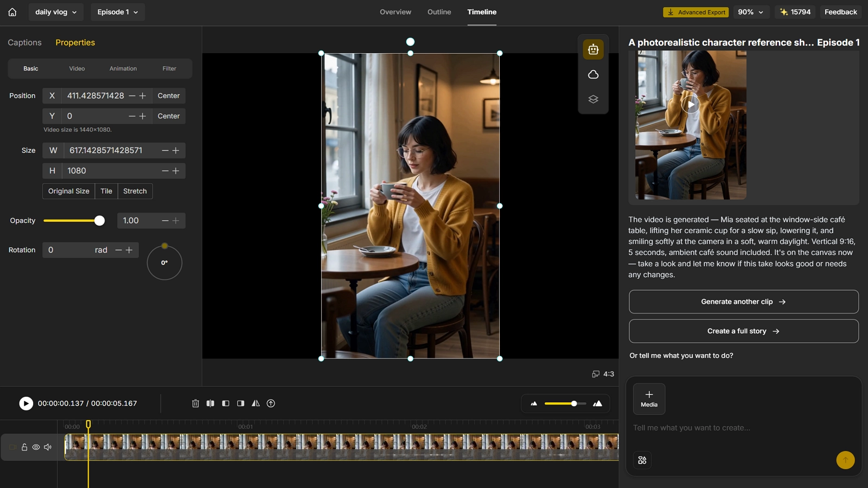
Task: Select the Original Size mode
Action: point(68,191)
